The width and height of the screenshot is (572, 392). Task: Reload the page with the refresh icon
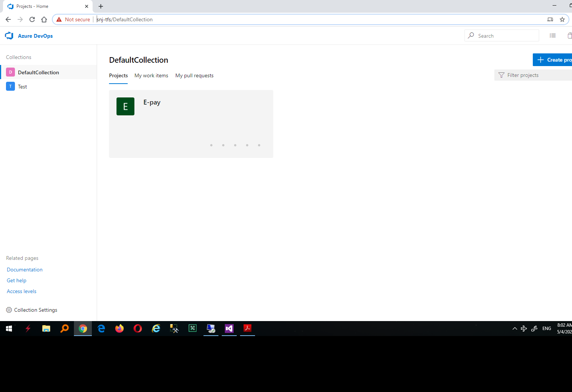point(32,19)
